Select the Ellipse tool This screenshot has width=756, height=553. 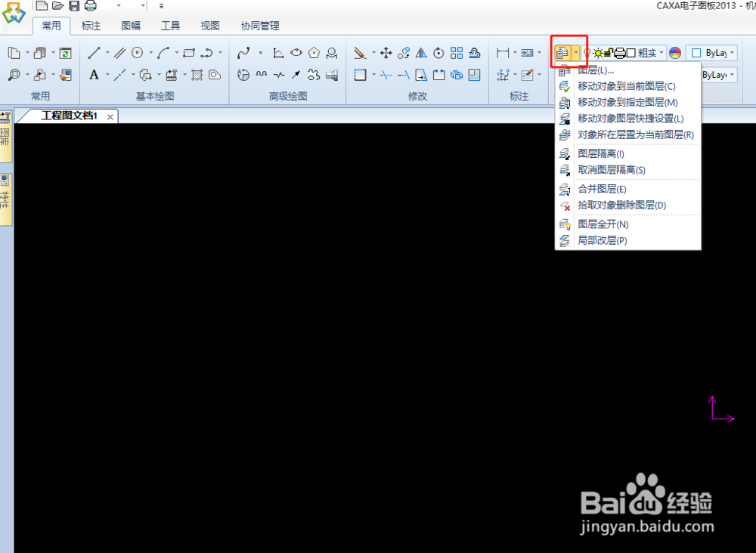(296, 53)
